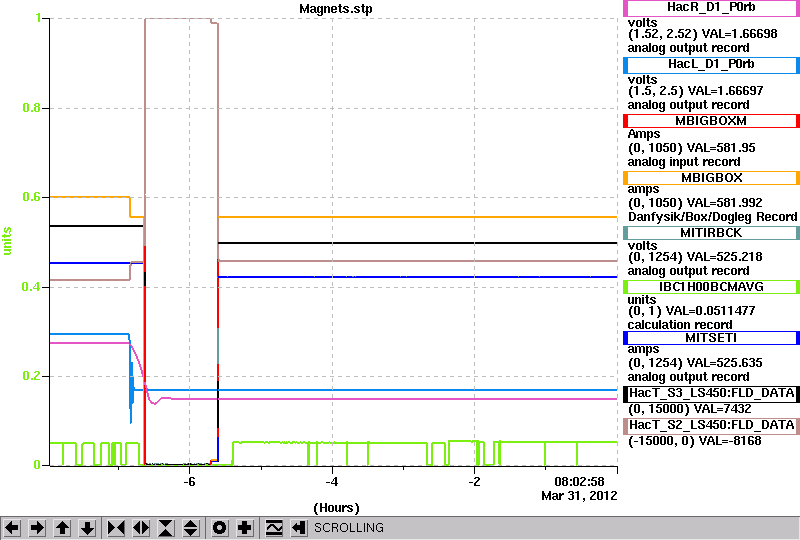Select the IBC1H00BCMAVG curve legend
This screenshot has height=540, width=800.
click(711, 287)
